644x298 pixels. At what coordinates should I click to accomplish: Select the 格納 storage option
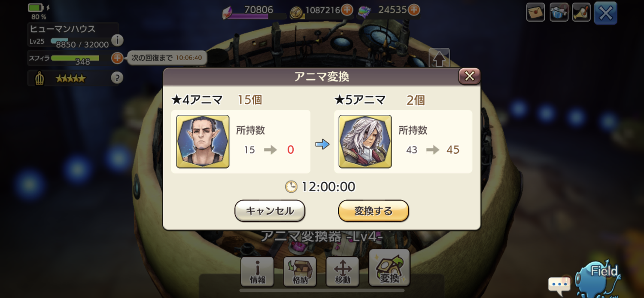(300, 272)
